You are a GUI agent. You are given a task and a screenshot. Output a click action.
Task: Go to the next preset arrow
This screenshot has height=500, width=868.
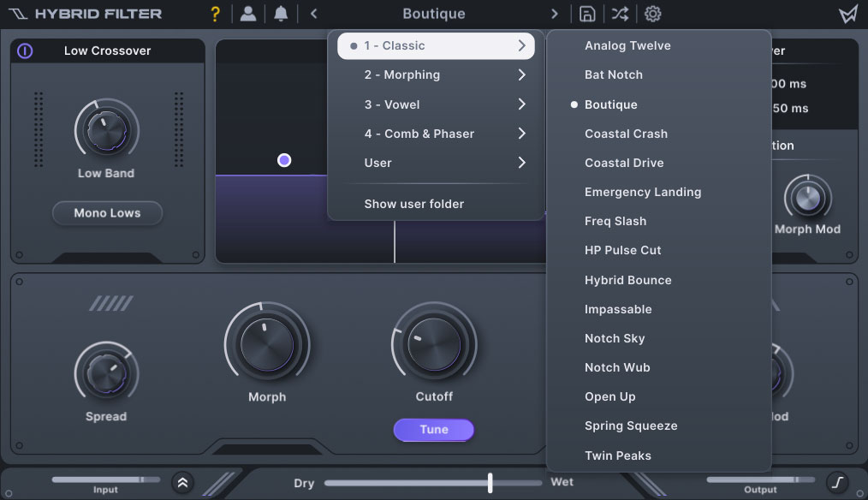(x=554, y=14)
